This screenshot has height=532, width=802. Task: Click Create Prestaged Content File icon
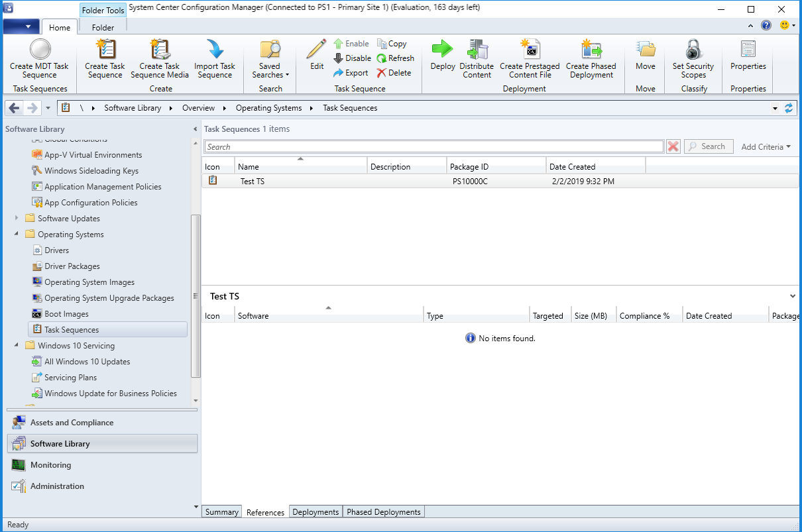pyautogui.click(x=530, y=50)
